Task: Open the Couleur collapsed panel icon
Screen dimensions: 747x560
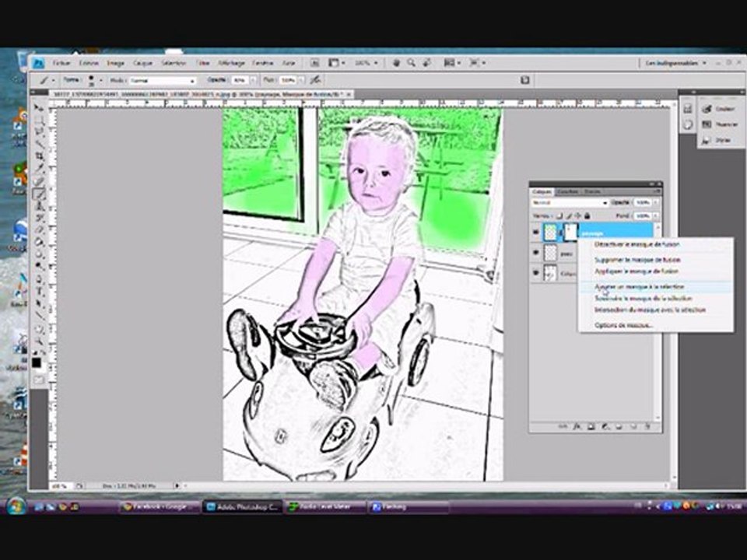Action: pyautogui.click(x=707, y=109)
